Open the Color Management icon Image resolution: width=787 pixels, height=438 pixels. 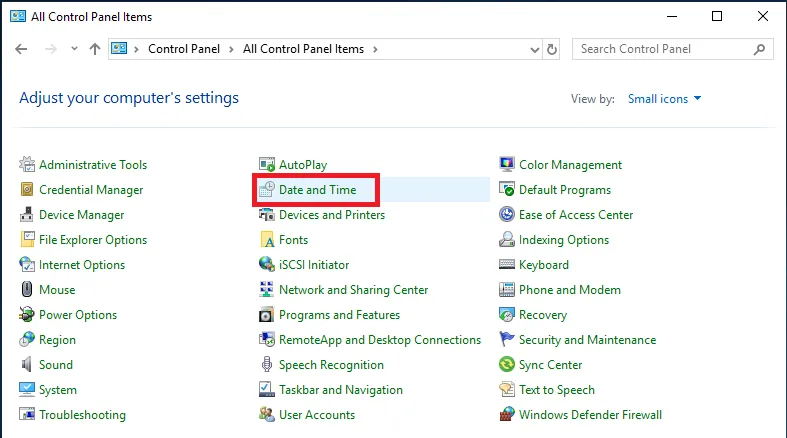[507, 164]
